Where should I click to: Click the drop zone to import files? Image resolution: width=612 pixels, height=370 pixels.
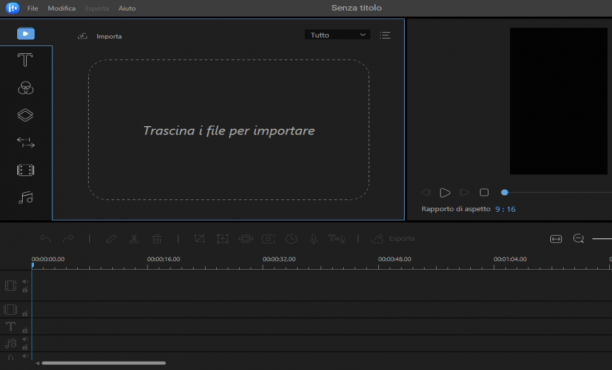(x=229, y=130)
